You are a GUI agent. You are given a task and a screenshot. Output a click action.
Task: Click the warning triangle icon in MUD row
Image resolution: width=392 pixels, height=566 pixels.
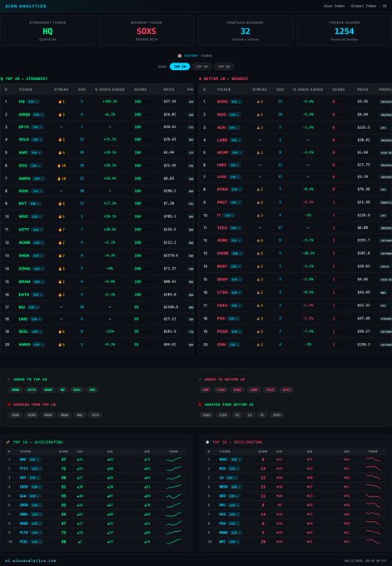(258, 115)
